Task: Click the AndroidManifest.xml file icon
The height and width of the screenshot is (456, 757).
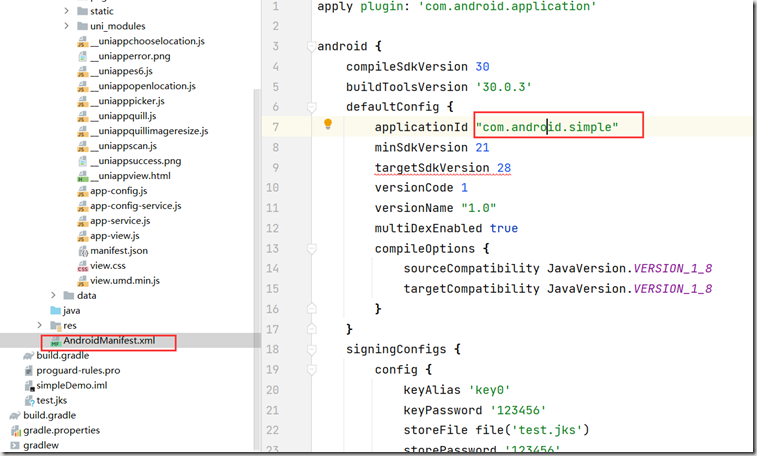Action: pos(55,341)
